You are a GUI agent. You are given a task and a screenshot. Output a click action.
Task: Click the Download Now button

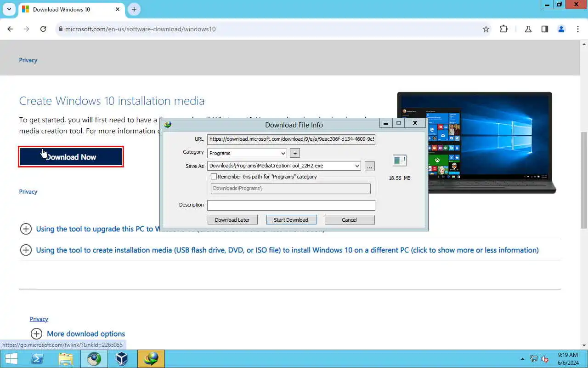point(71,157)
